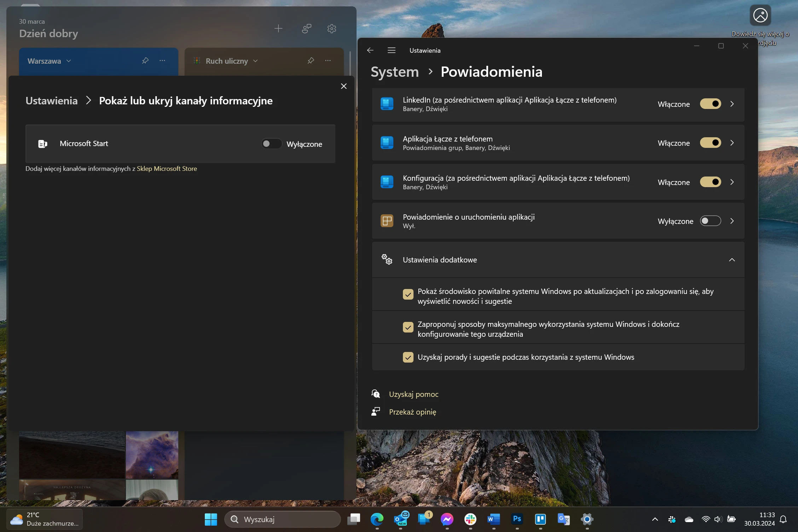Open the widgets profile icon

pyautogui.click(x=307, y=29)
